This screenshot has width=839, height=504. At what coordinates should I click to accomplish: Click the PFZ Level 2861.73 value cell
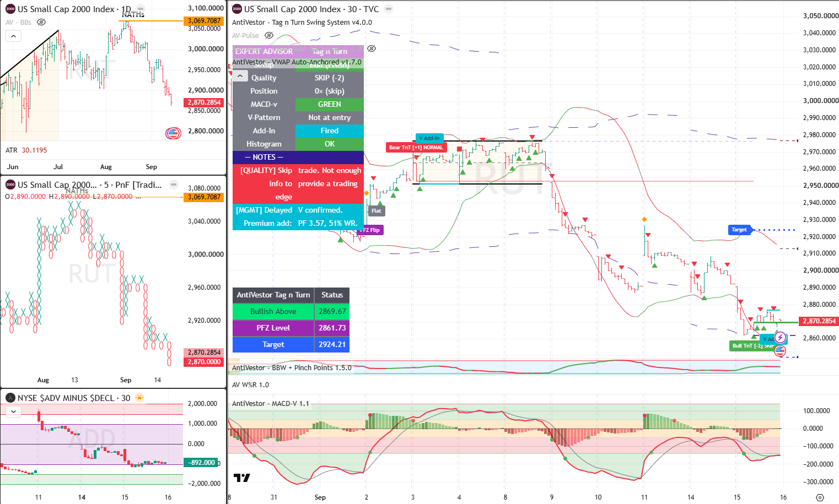332,328
